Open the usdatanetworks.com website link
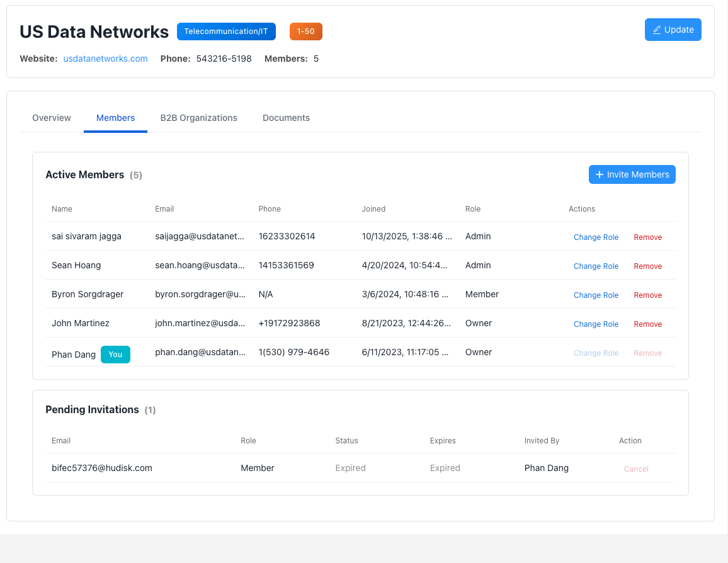The height and width of the screenshot is (563, 728). pos(105,59)
